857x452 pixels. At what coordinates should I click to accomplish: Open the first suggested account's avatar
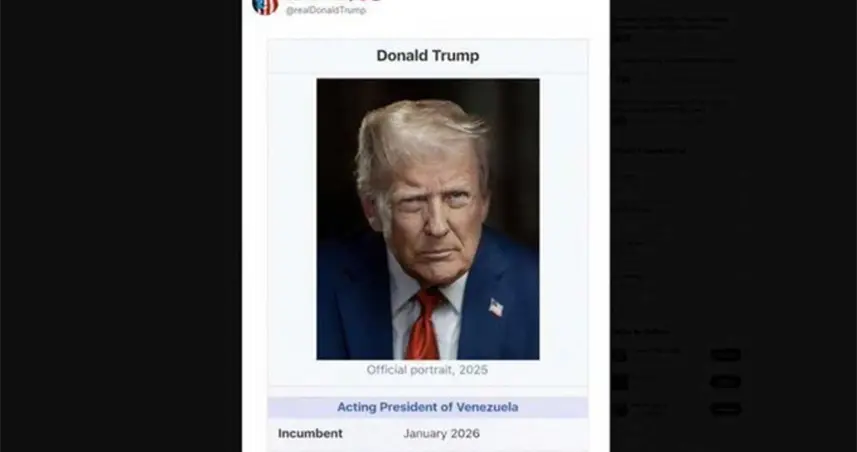pyautogui.click(x=619, y=355)
